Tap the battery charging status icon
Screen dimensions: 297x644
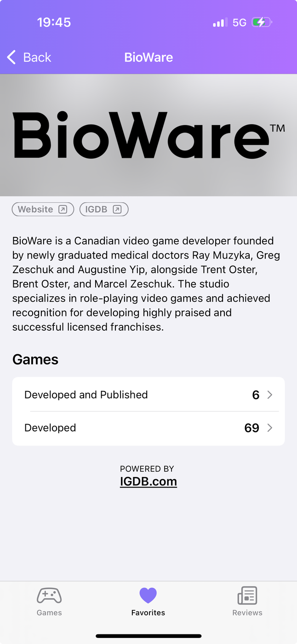(262, 22)
